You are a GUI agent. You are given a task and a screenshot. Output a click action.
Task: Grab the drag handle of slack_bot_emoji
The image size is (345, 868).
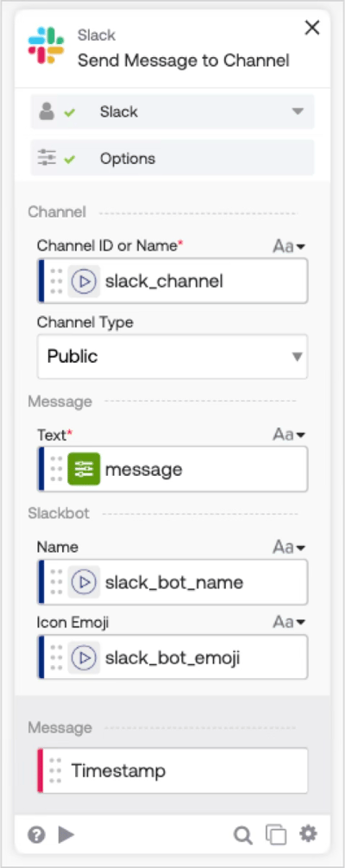click(x=56, y=657)
